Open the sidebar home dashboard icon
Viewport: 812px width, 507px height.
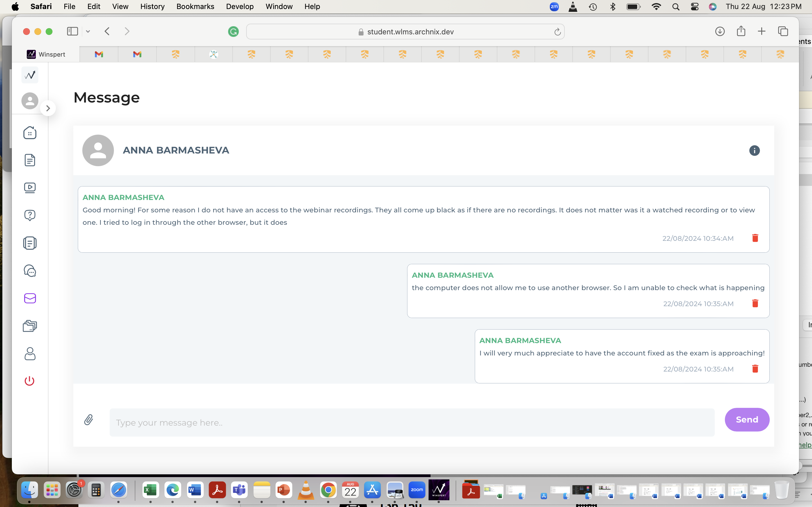(30, 133)
